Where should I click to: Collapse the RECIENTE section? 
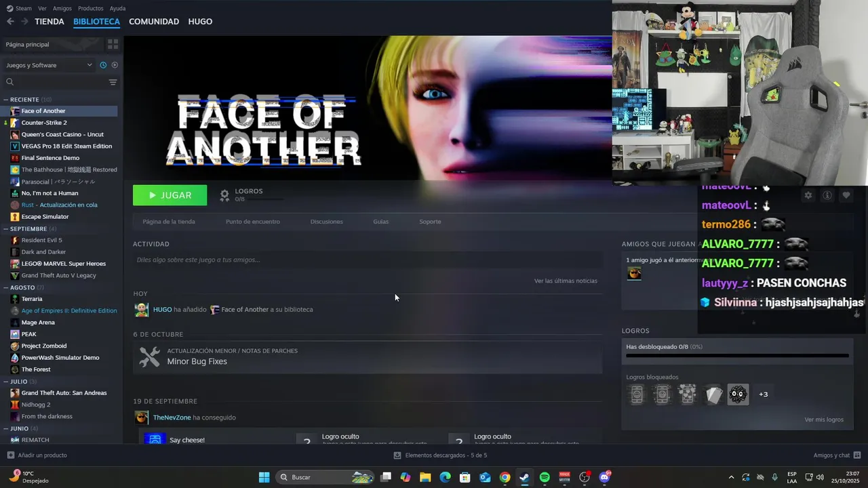pyautogui.click(x=6, y=100)
